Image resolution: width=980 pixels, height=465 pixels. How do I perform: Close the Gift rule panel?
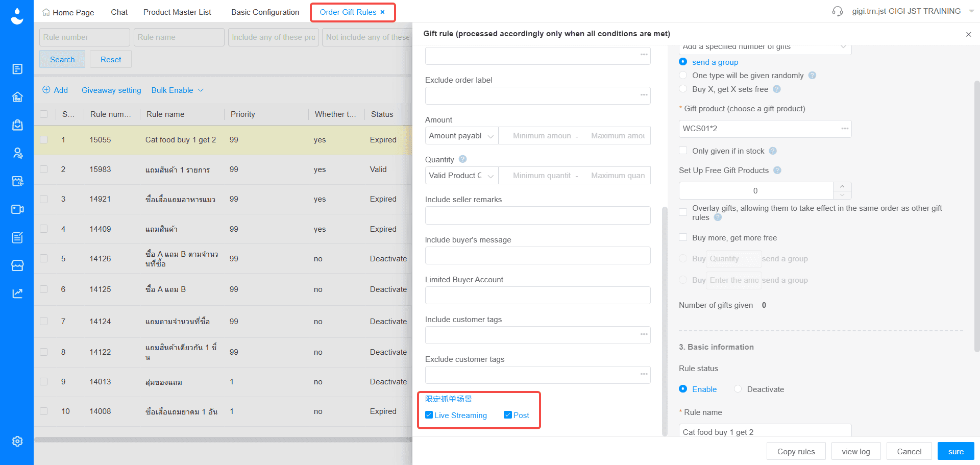tap(968, 34)
